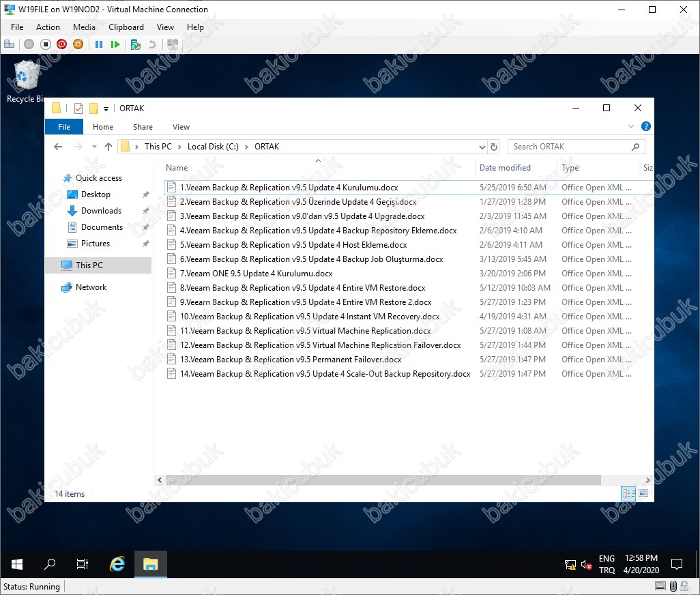Image resolution: width=700 pixels, height=595 pixels.
Task: Switch to Large icons view layout button
Action: 643,493
